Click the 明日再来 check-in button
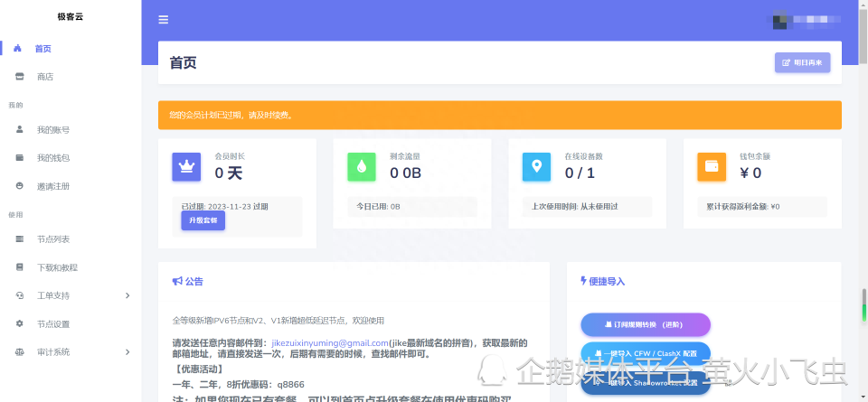Screen dimensions: 868x402 pyautogui.click(x=802, y=62)
